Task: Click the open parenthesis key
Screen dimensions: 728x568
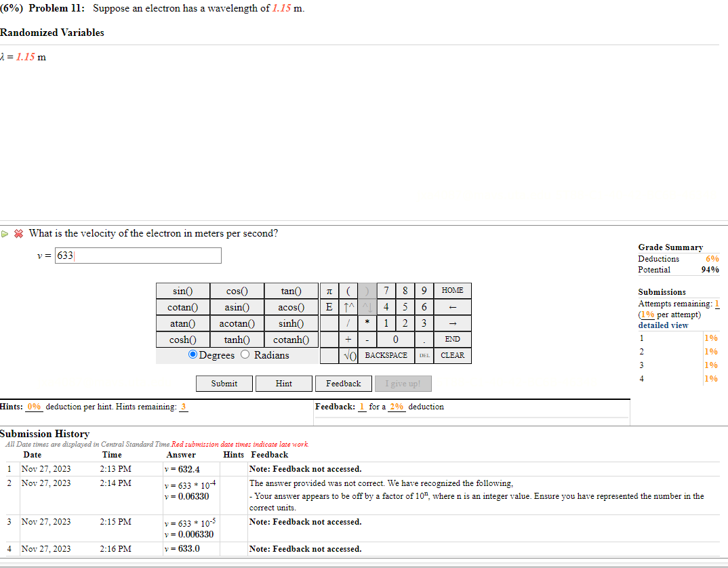Action: pos(348,291)
